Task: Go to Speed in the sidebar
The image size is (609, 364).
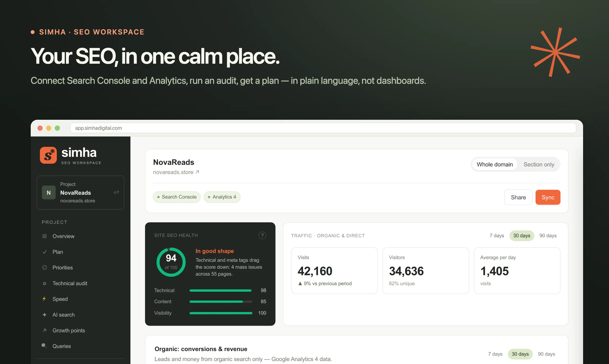Action: (81, 299)
